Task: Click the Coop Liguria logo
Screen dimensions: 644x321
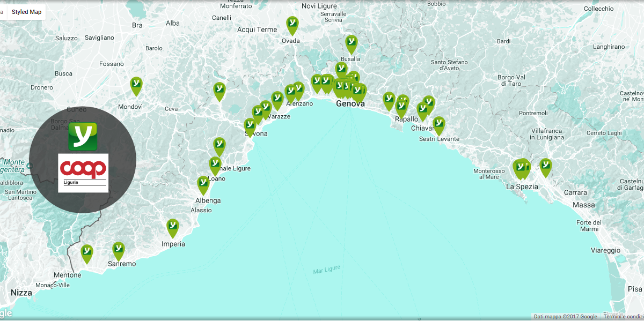Action: 83,173
